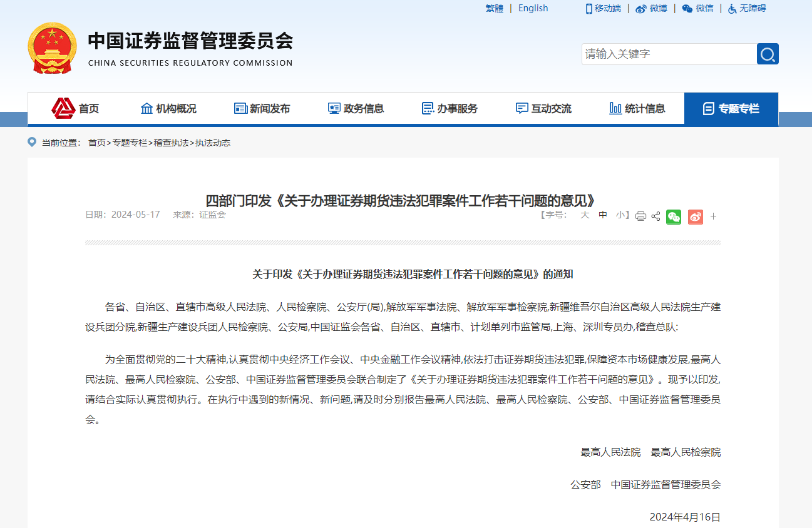The image size is (812, 528).
Task: Open the 专题专栏 navigation tab
Action: (731, 109)
